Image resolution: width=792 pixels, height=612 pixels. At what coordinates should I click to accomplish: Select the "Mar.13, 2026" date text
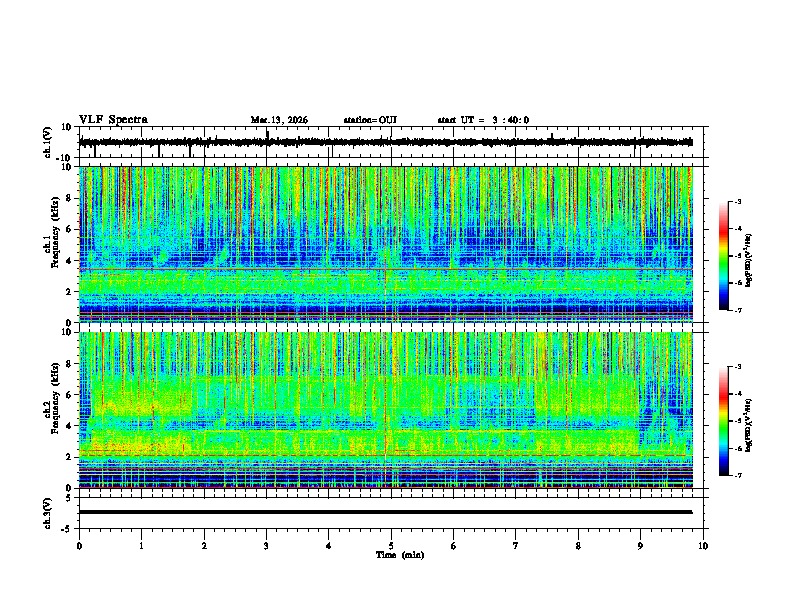pyautogui.click(x=279, y=120)
